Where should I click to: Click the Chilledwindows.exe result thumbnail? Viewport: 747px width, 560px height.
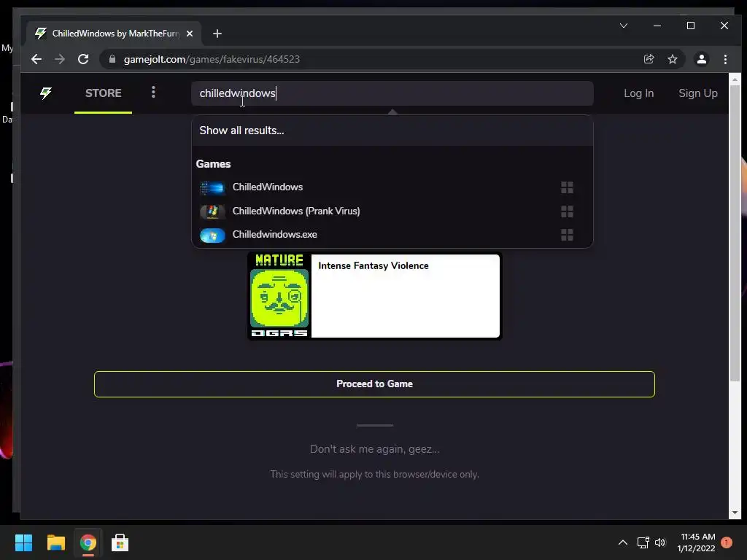click(x=212, y=236)
